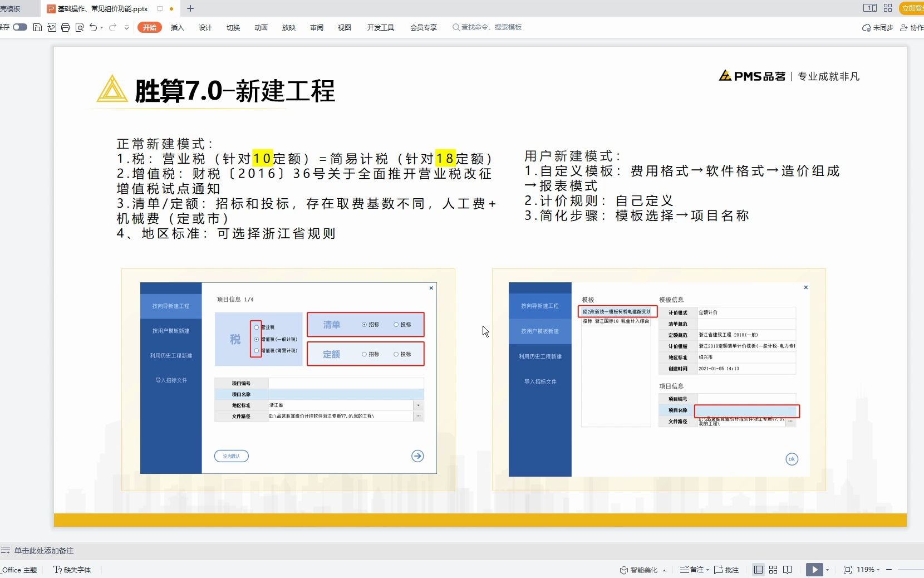Switch to normal view in status bar
The image size is (924, 578).
(x=758, y=570)
